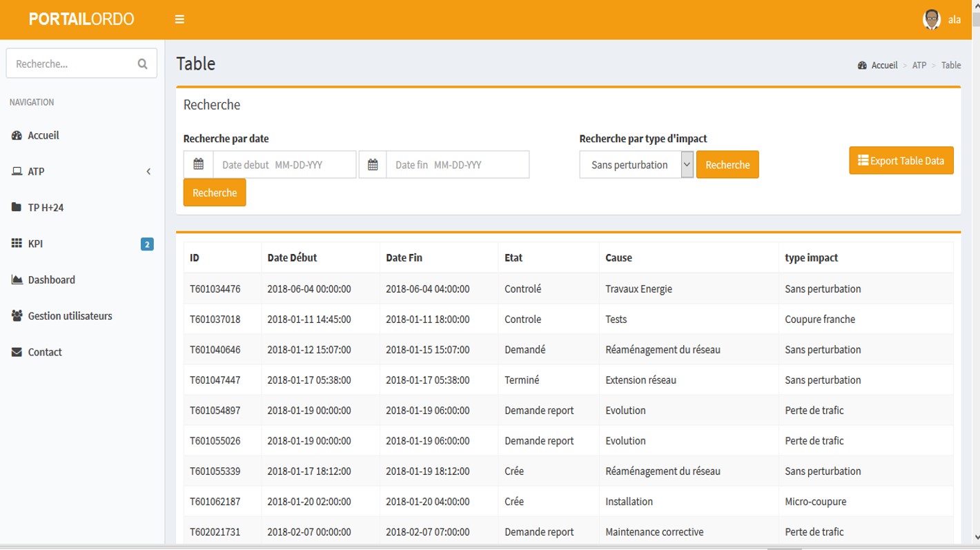The image size is (980, 550).
Task: Click the calendar icon beside Date fin
Action: click(373, 164)
